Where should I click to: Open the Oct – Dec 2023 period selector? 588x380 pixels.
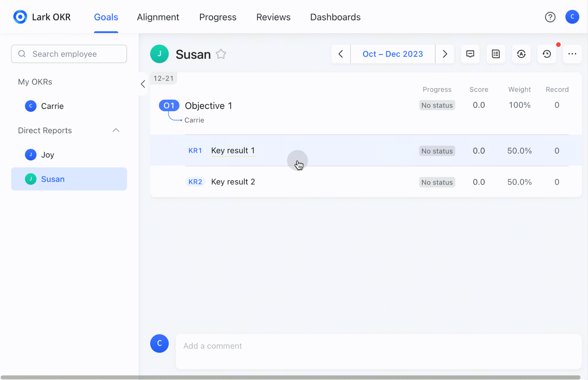point(393,54)
